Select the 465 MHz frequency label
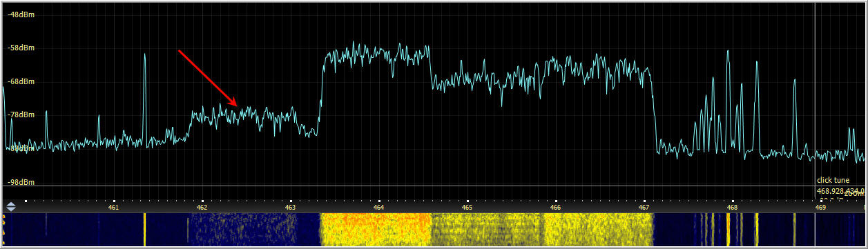 click(x=467, y=207)
